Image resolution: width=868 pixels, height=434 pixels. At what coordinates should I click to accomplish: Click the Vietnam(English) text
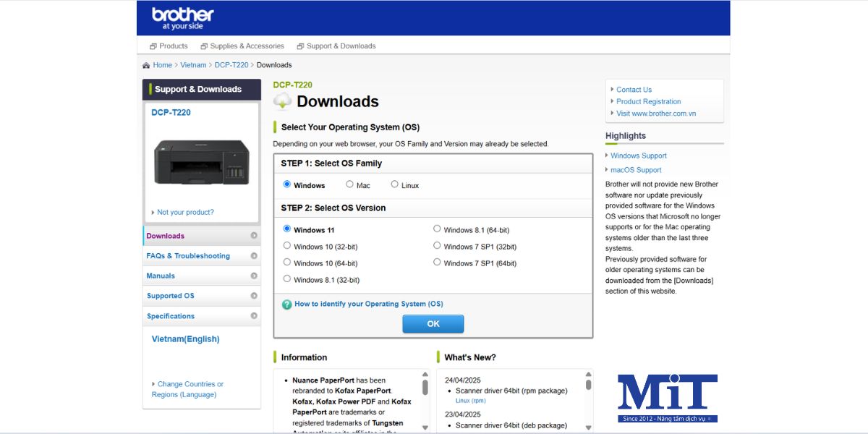coord(185,339)
